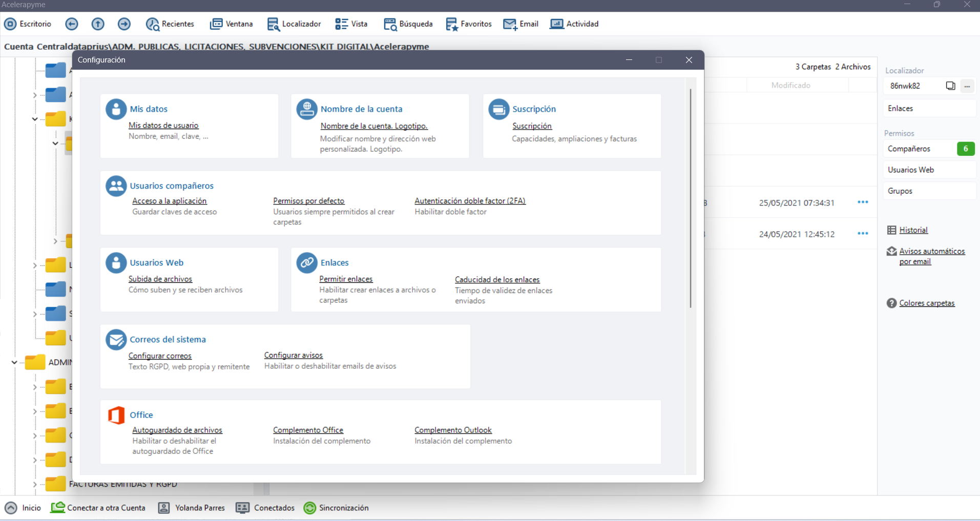Click the Sincronización status icon

point(310,508)
